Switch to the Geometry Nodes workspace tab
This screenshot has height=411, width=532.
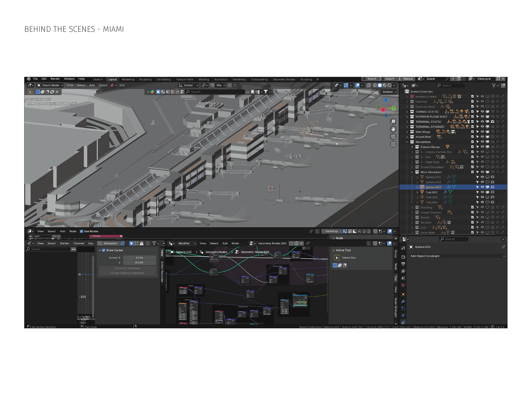point(284,80)
